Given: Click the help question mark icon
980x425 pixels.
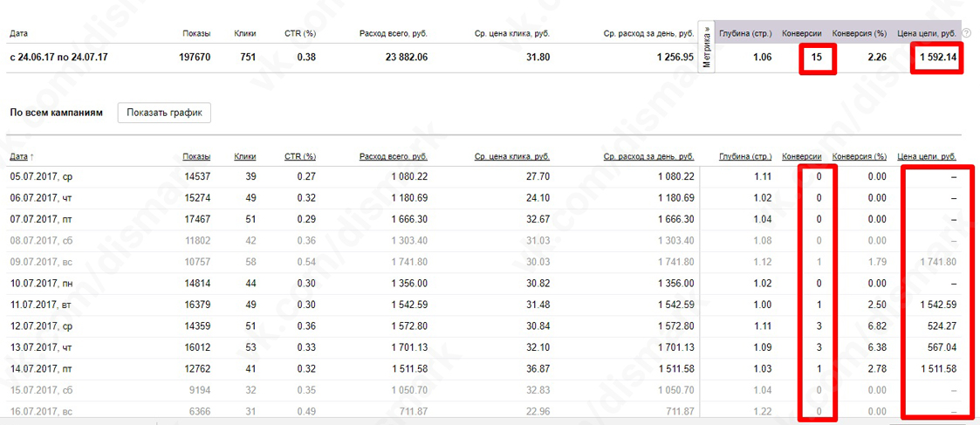Looking at the screenshot, I should [x=966, y=33].
